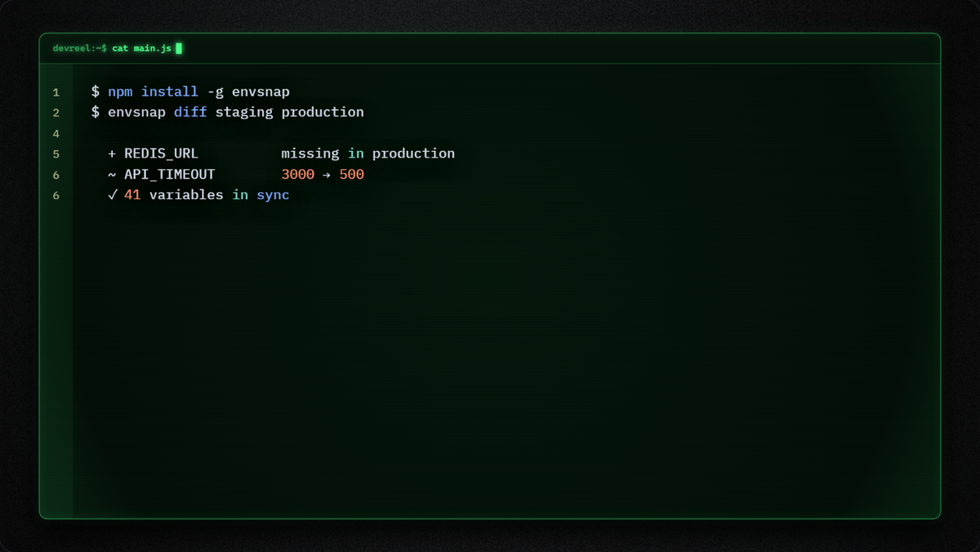
Task: Click line number 5 in the gutter
Action: coord(56,154)
